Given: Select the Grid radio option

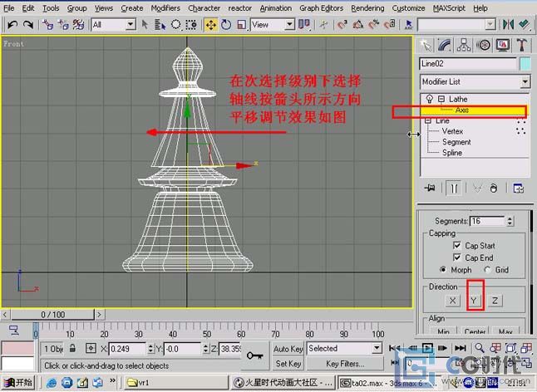Looking at the screenshot, I should (x=488, y=270).
